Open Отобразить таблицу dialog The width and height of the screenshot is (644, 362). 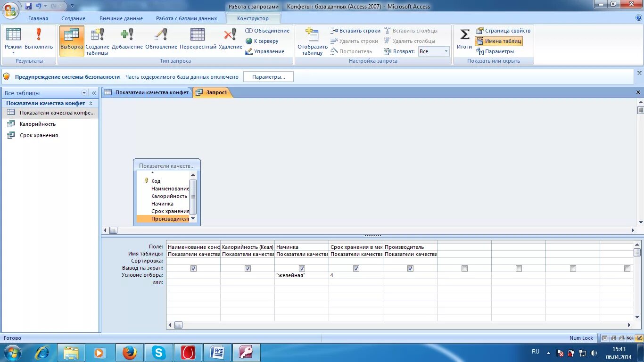312,41
